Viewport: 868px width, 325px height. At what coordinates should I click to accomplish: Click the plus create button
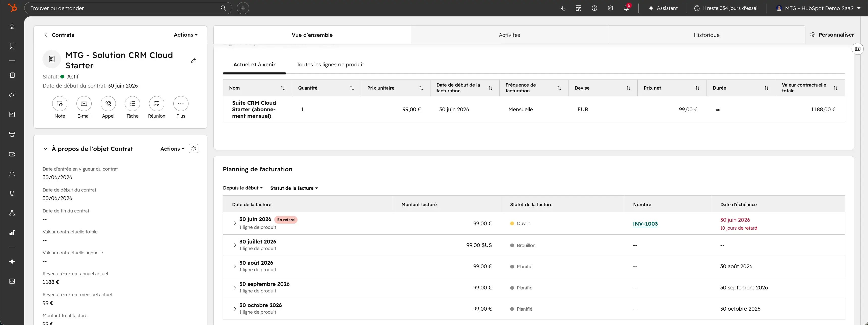(243, 8)
